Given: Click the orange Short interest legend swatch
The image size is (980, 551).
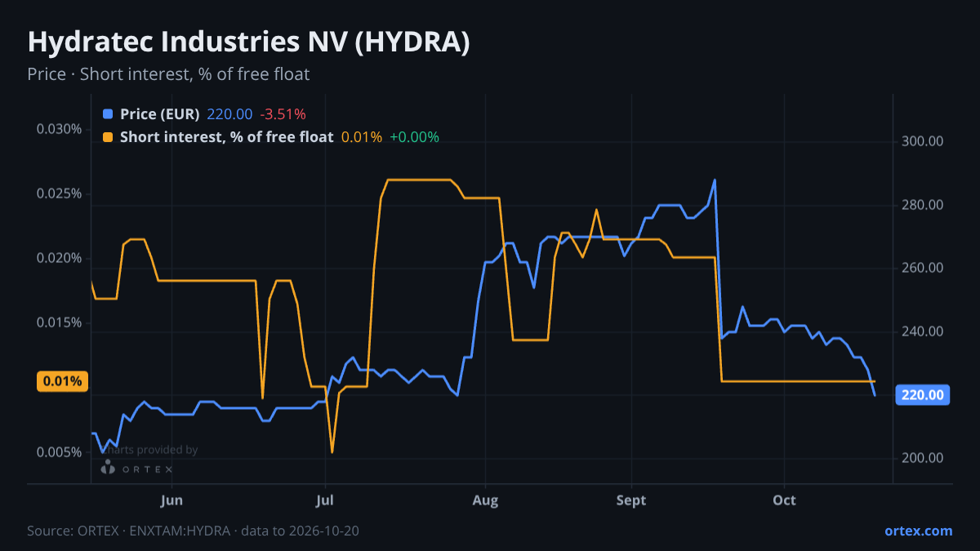Looking at the screenshot, I should click(x=108, y=137).
